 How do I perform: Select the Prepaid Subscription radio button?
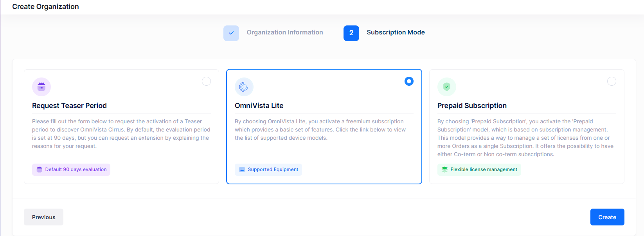(612, 81)
